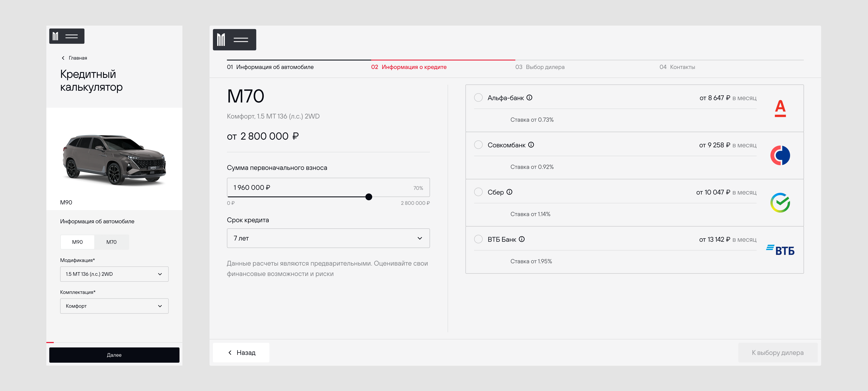Show info tooltip for Совкомбанк
The image size is (868, 391).
coord(531,145)
